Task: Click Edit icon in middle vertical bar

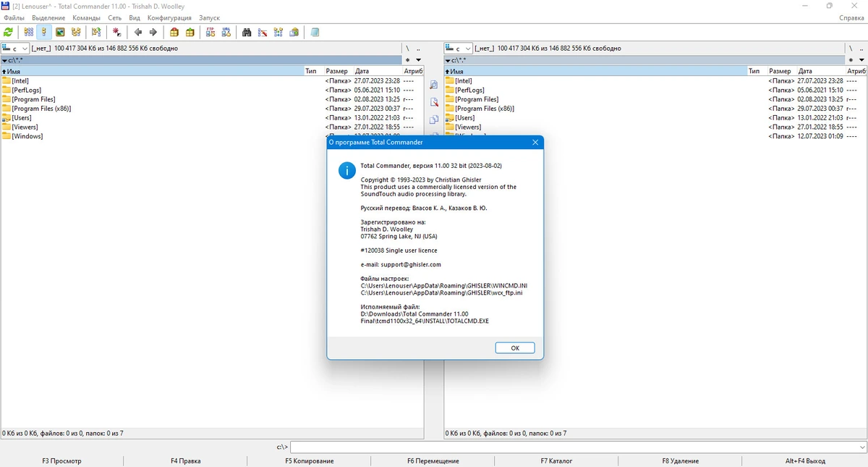Action: pyautogui.click(x=434, y=103)
